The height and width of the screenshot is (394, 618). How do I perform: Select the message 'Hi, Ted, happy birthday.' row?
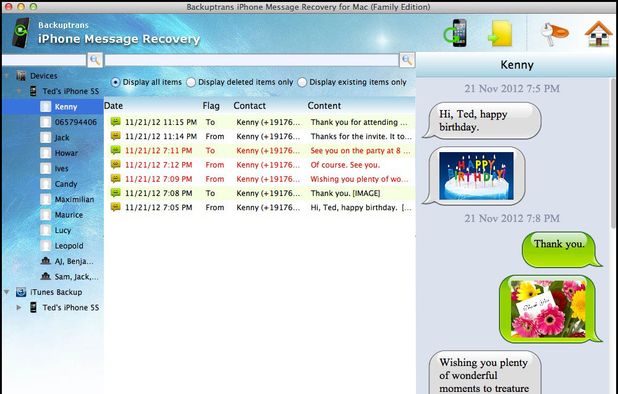[x=259, y=207]
